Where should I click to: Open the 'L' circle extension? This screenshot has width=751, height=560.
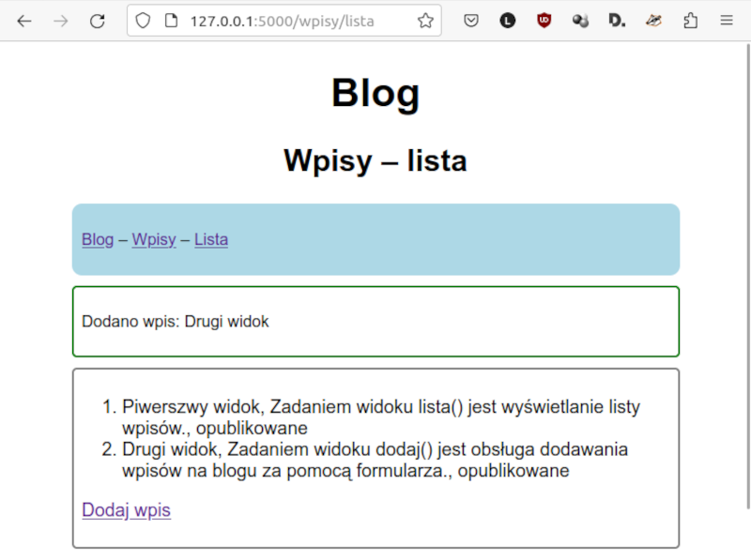pyautogui.click(x=507, y=20)
